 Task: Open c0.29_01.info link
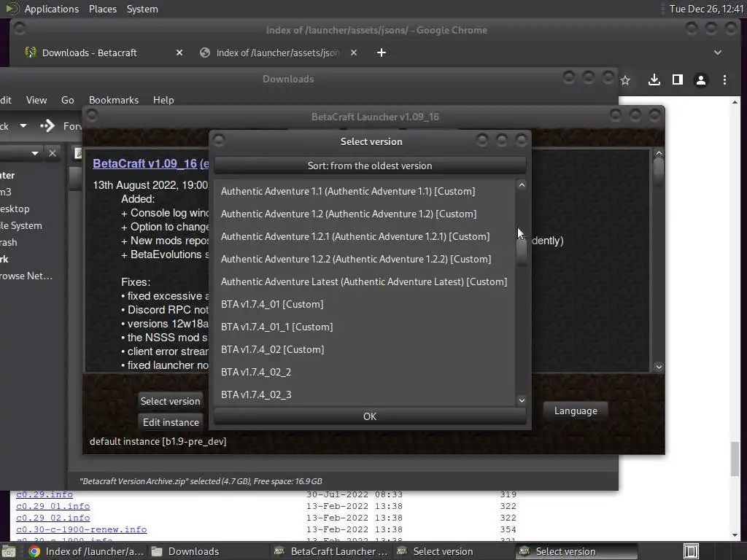(53, 506)
